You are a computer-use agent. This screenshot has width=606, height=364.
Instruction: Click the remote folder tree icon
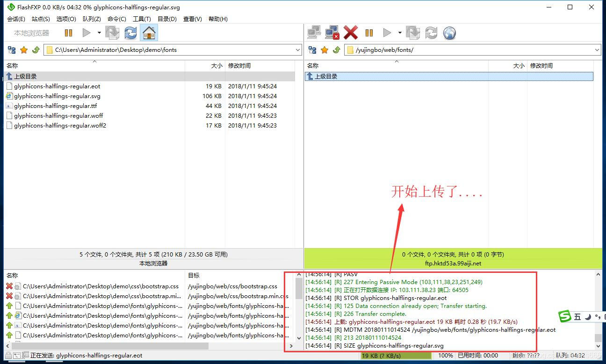[312, 50]
